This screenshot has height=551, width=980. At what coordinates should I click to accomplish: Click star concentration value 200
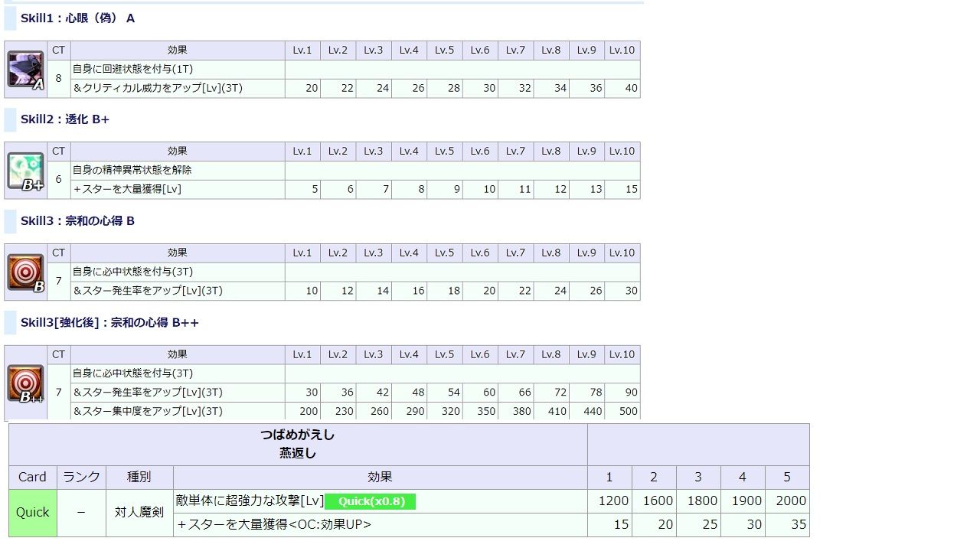tap(309, 411)
